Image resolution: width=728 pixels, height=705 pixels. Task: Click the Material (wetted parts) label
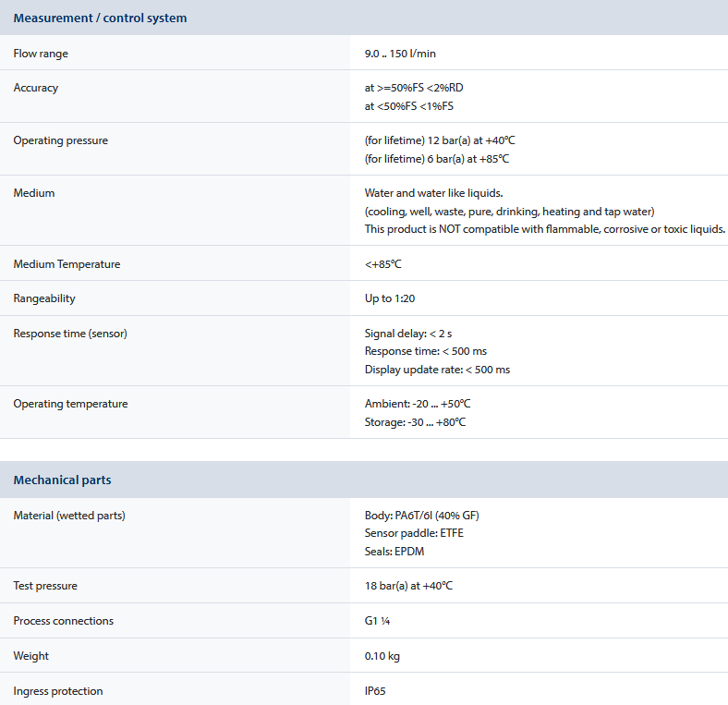[69, 516]
